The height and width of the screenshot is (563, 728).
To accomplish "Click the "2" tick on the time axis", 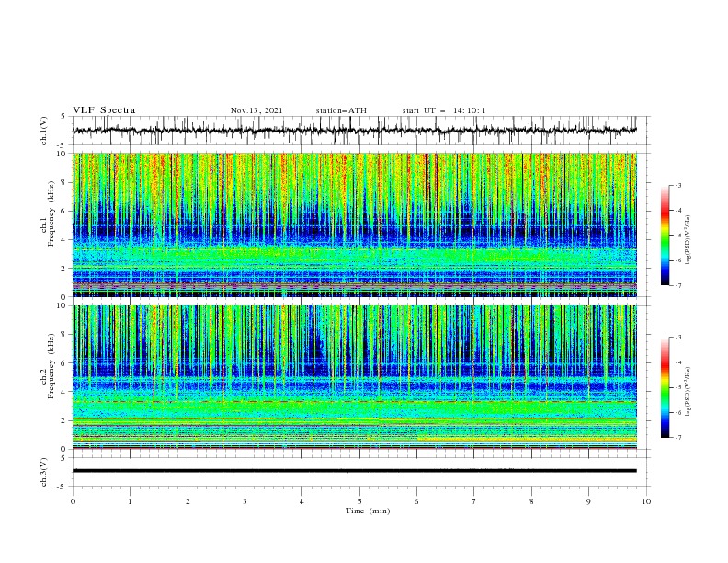I will pyautogui.click(x=188, y=501).
